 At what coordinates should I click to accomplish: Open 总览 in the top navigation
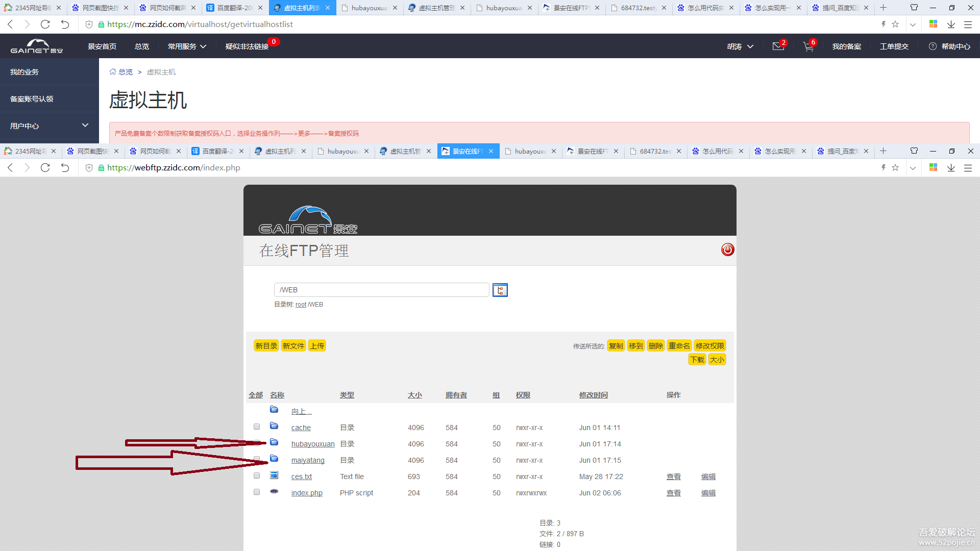pos(142,46)
